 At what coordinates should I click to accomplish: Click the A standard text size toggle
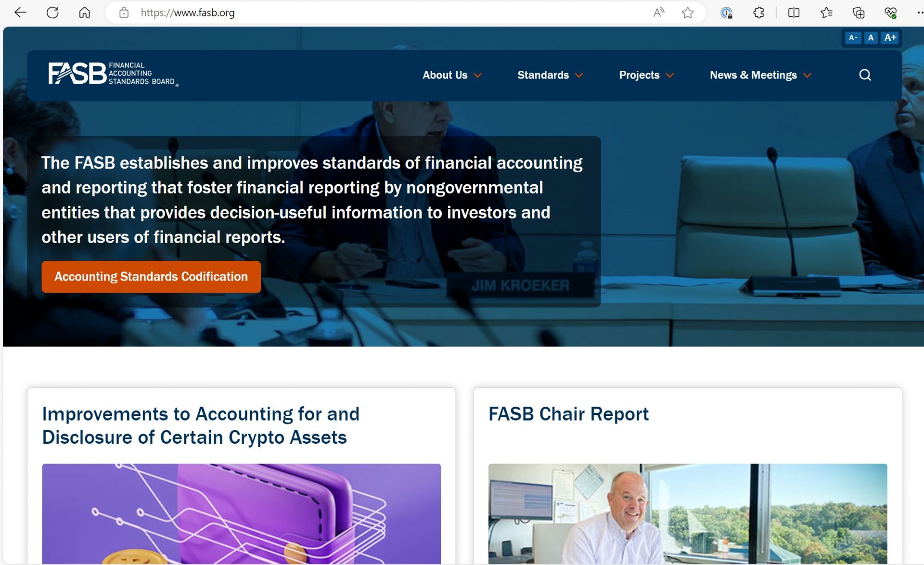tap(871, 38)
